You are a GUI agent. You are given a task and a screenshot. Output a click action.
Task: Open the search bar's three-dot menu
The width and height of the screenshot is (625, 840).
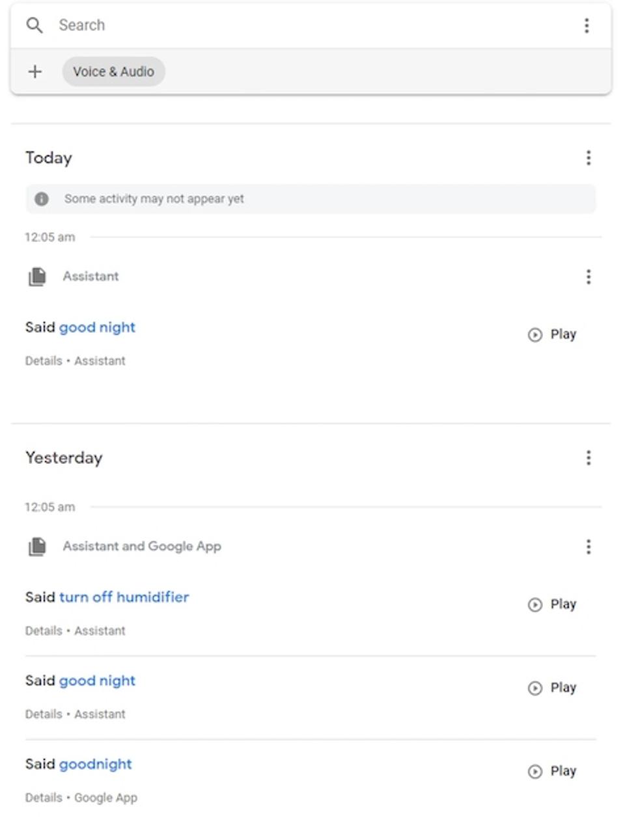[x=587, y=25]
